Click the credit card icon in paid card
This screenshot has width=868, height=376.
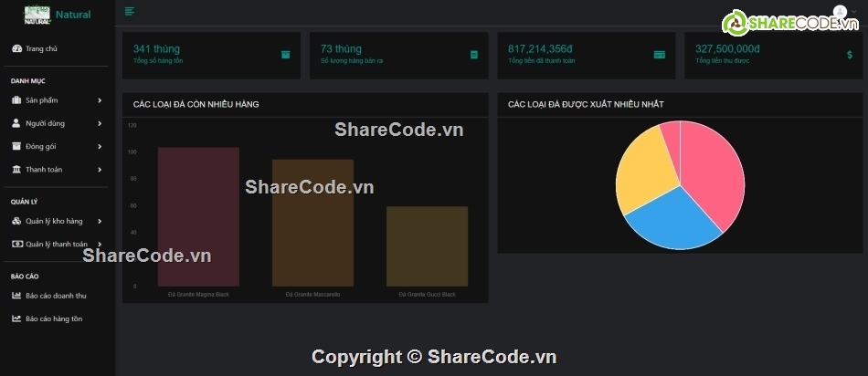pyautogui.click(x=660, y=55)
